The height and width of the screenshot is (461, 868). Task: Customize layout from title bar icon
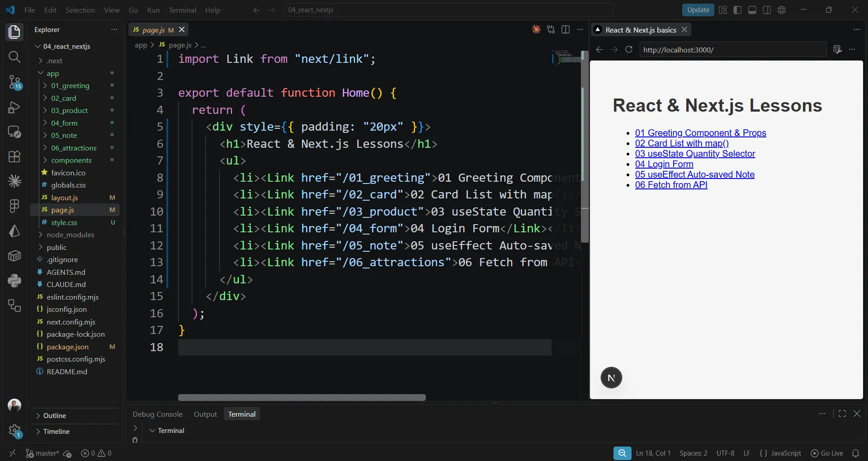(x=723, y=10)
